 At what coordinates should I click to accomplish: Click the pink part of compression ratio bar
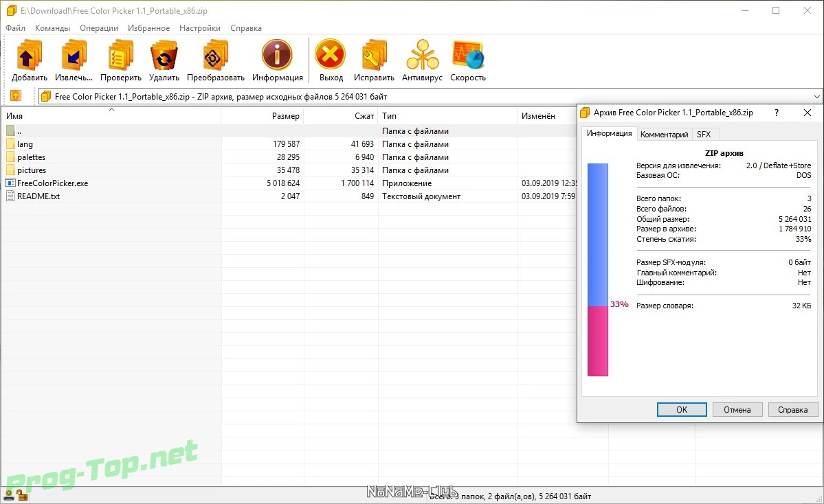597,341
